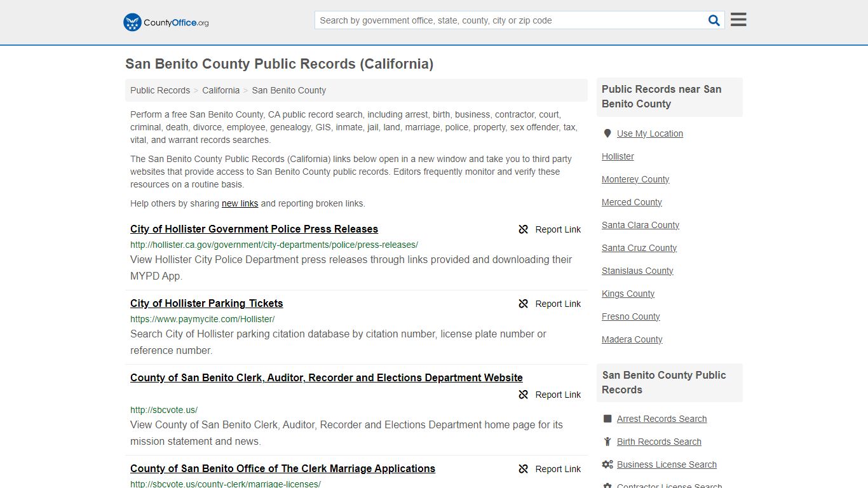
Task: Open Stanislaus County public records
Action: point(637,271)
